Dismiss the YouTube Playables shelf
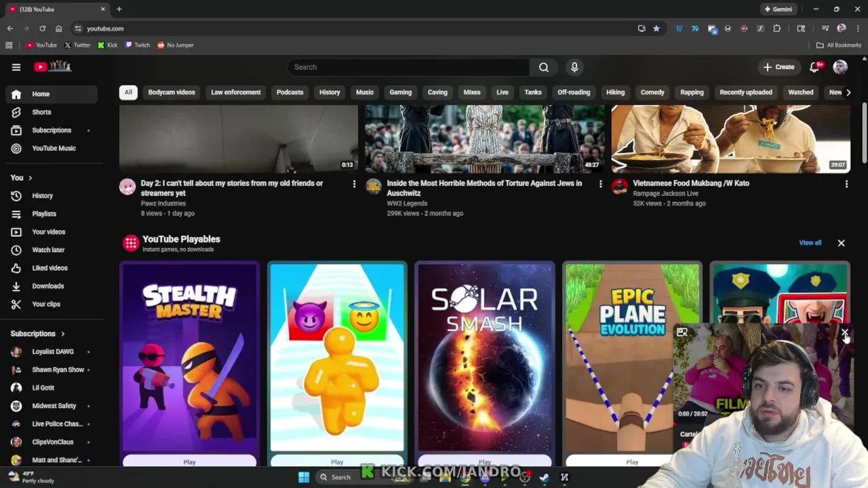The width and height of the screenshot is (868, 488). pyautogui.click(x=841, y=243)
